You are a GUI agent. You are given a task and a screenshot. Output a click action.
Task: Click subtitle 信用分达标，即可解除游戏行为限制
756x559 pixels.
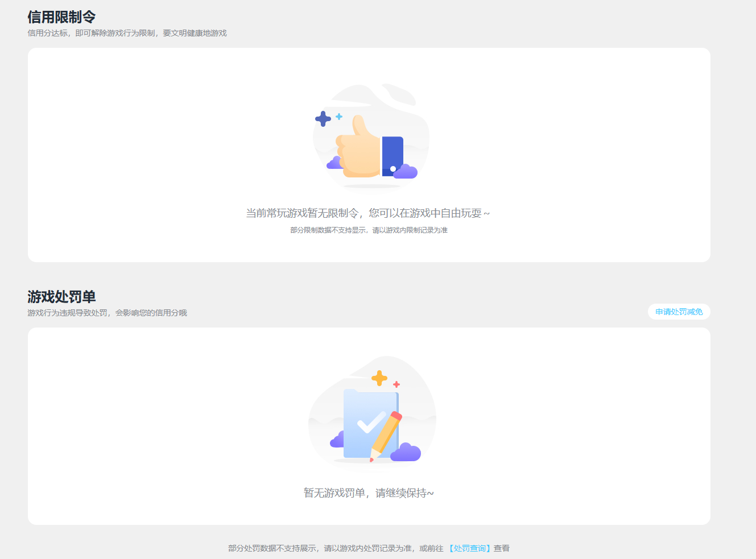point(91,33)
